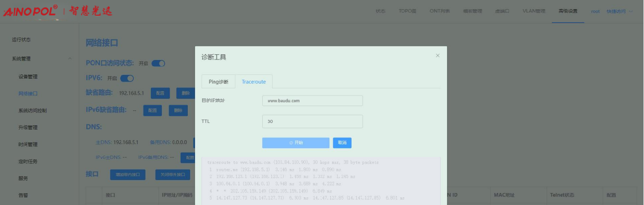Click the 目的IP地址 input field
This screenshot has width=644, height=205.
[312, 101]
